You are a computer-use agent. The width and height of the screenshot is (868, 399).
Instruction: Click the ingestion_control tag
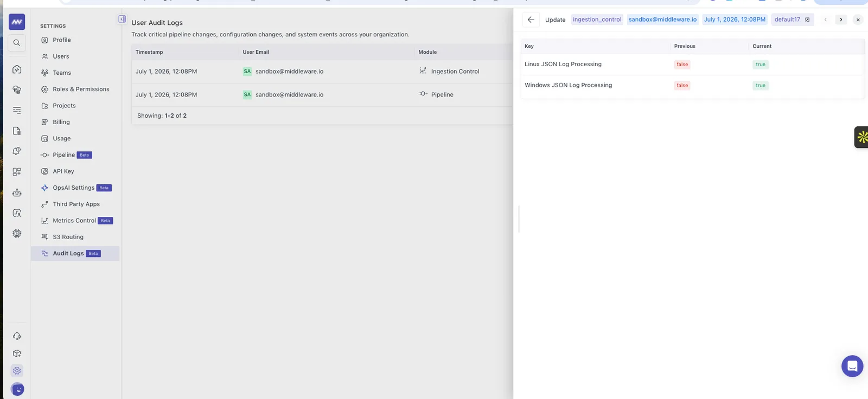[x=597, y=20]
